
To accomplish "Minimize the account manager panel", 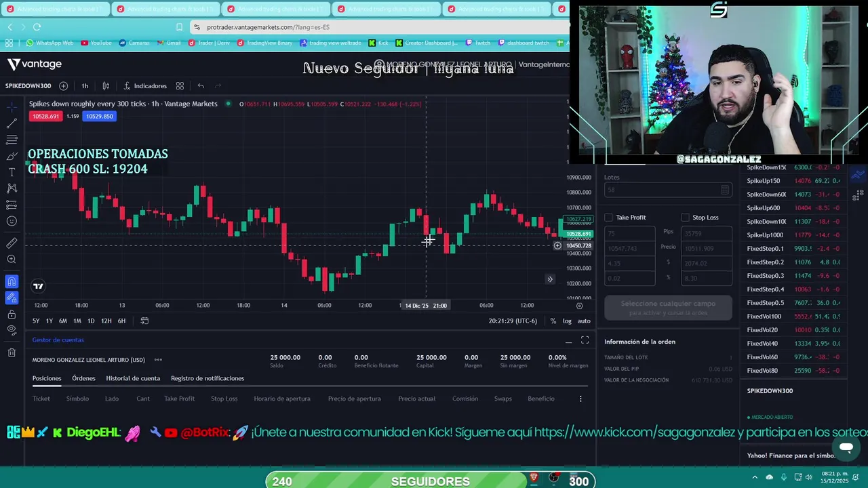I will point(568,340).
